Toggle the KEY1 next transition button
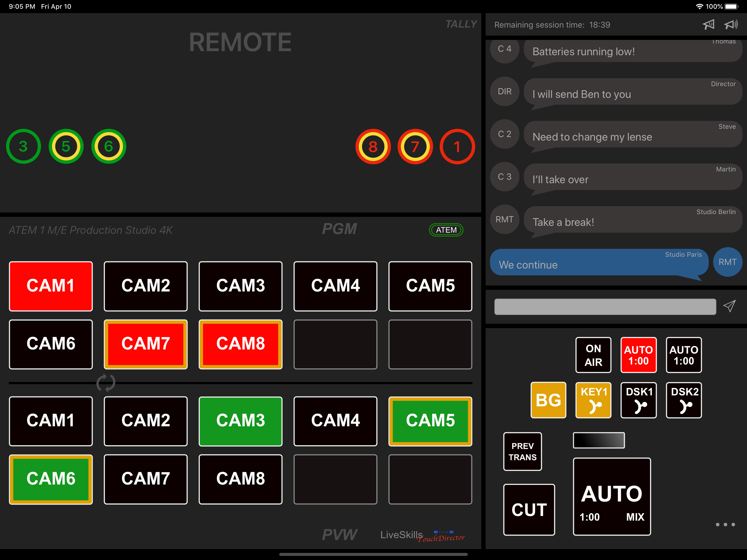 (593, 400)
